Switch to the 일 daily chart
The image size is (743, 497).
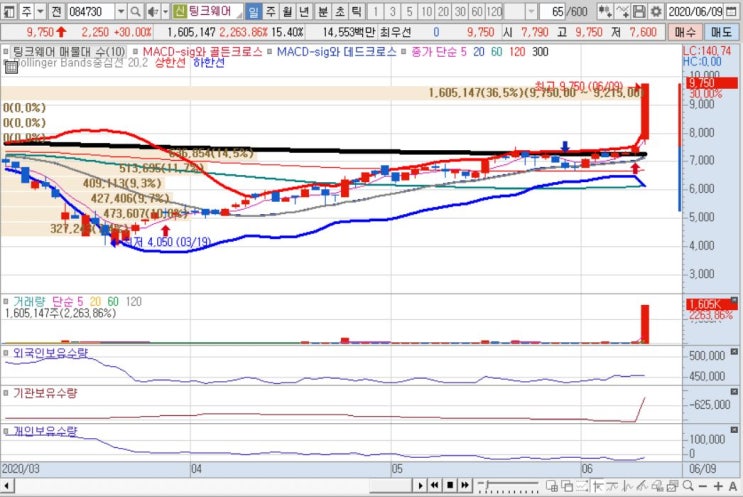click(254, 11)
